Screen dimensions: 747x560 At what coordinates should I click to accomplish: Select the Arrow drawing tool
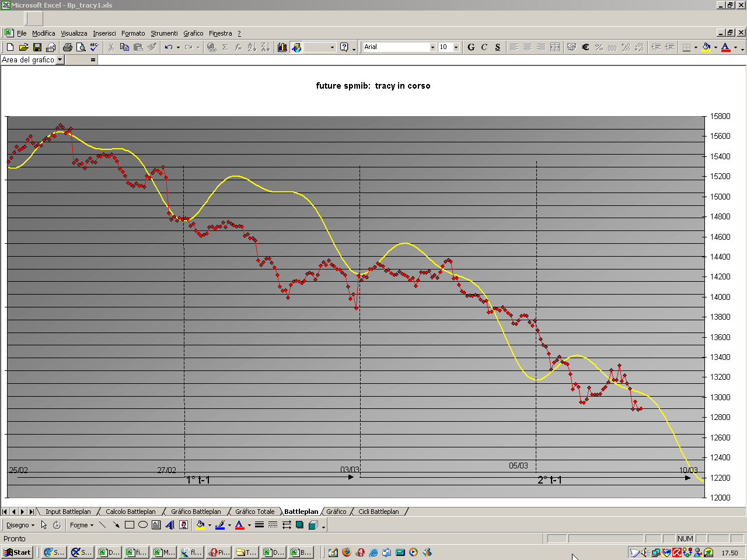pyautogui.click(x=116, y=525)
